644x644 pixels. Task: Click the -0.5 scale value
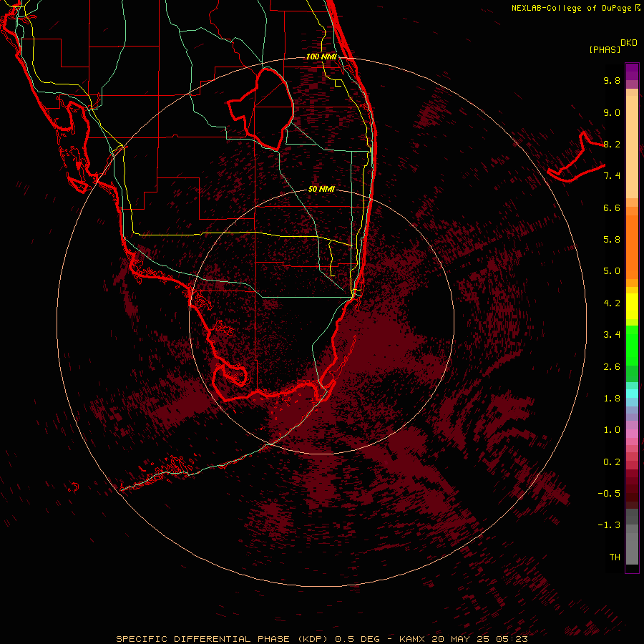609,494
